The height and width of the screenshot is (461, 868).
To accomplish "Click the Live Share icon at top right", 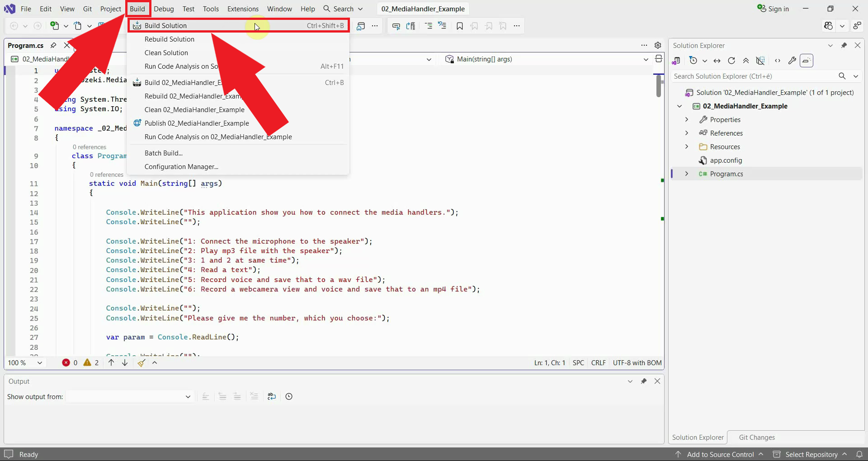I will [857, 26].
